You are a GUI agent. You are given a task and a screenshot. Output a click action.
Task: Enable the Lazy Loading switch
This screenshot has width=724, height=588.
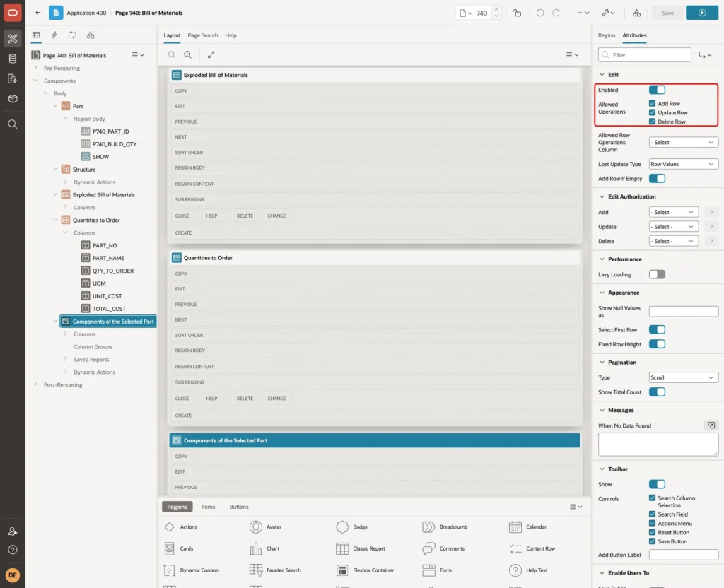[x=657, y=275]
